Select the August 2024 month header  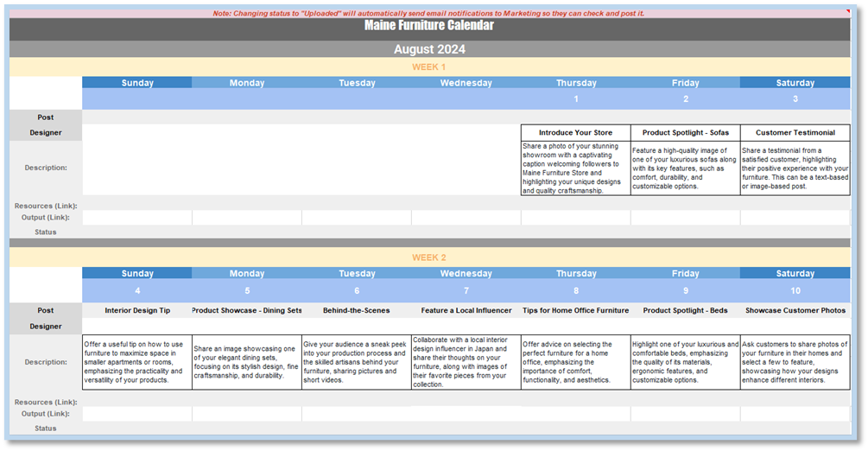[429, 49]
